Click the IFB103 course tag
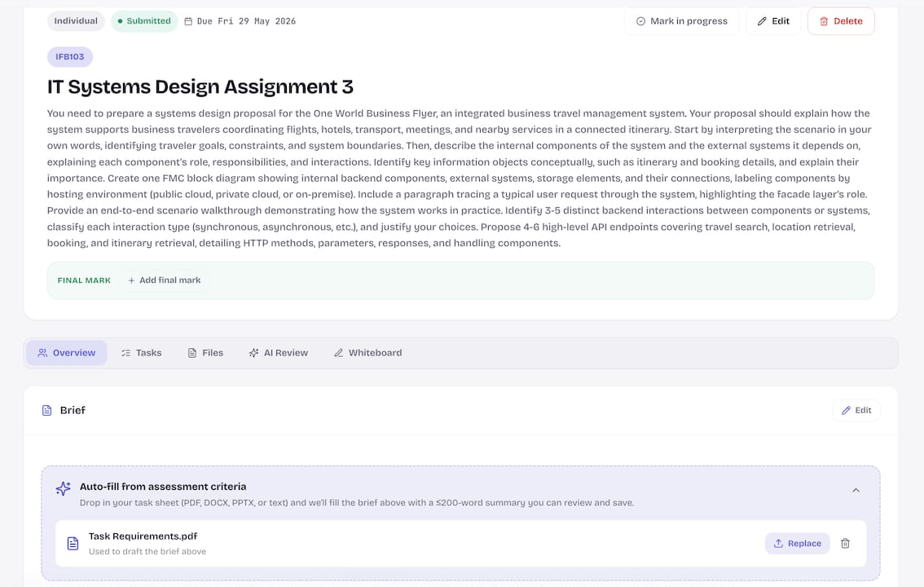924x587 pixels. tap(70, 56)
